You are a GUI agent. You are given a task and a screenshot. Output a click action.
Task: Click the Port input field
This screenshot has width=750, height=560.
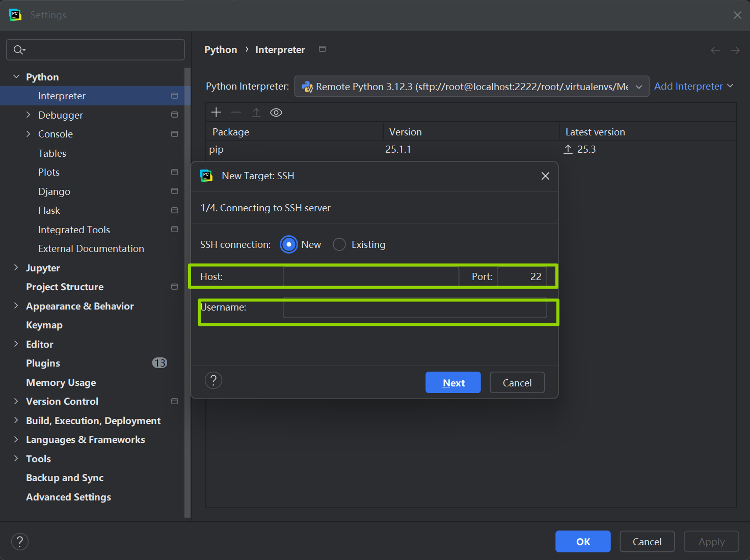click(522, 276)
